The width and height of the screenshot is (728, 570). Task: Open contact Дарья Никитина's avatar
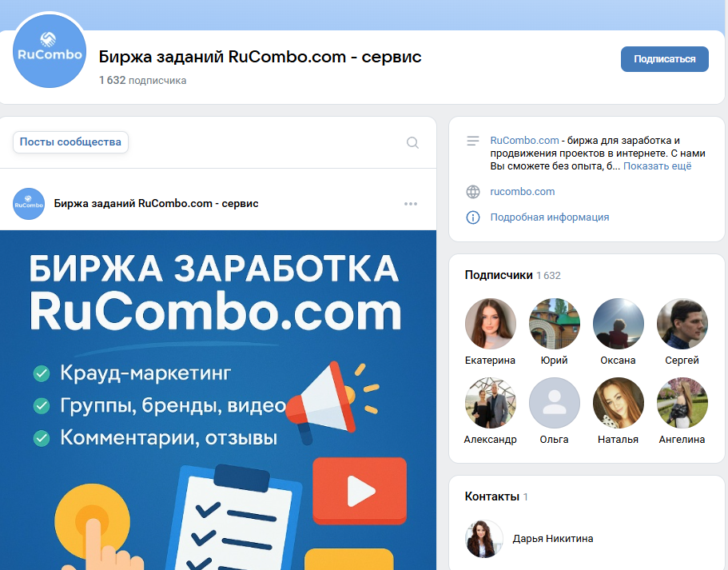pyautogui.click(x=483, y=539)
